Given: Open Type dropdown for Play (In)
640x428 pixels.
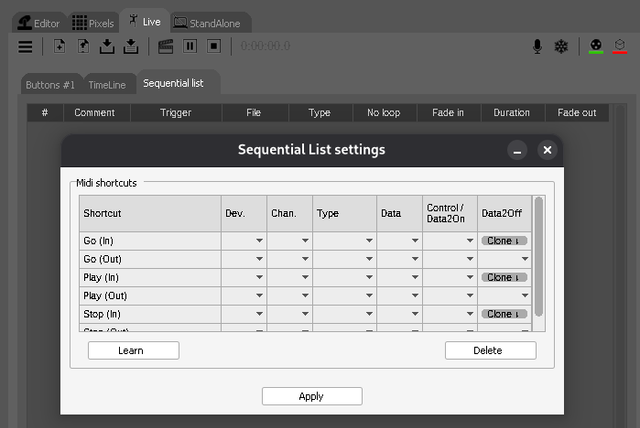Looking at the screenshot, I should [x=344, y=277].
